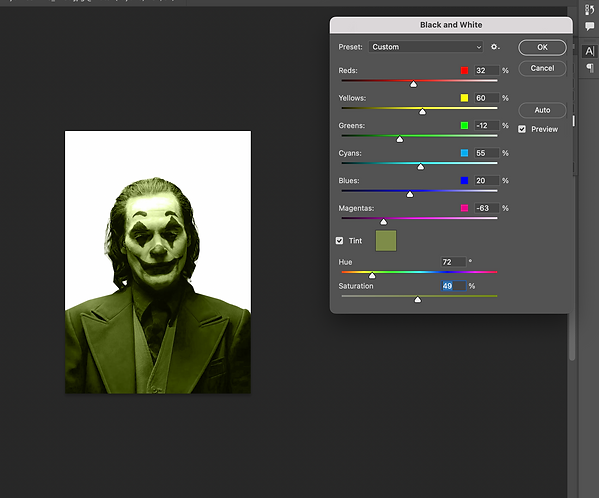This screenshot has width=599, height=498.
Task: Click the Reds slider handle
Action: tap(413, 84)
